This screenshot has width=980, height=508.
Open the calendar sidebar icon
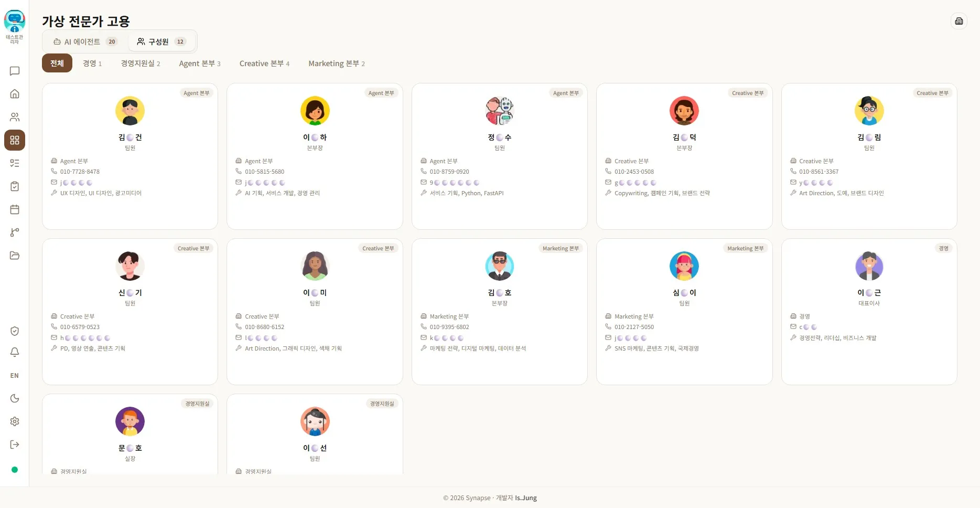pos(15,209)
